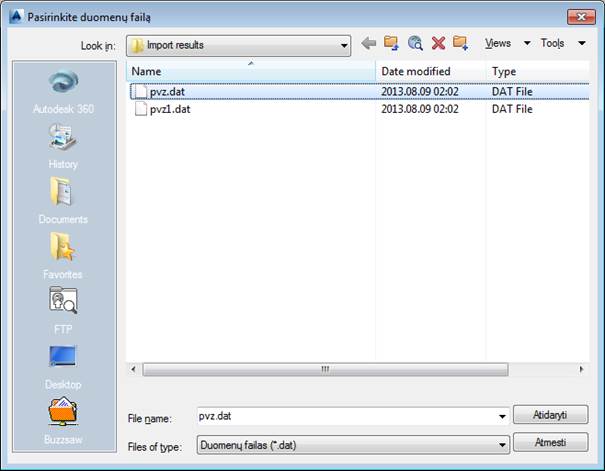Viewport: 605px width, 471px height.
Task: Open the Views menu
Action: pyautogui.click(x=503, y=43)
